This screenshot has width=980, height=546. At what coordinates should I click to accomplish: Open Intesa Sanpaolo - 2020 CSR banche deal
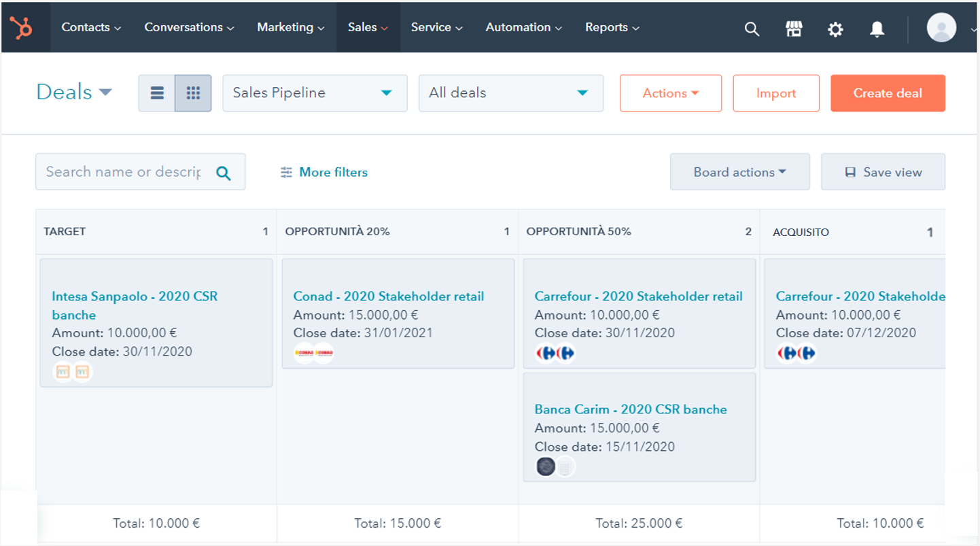pos(135,305)
